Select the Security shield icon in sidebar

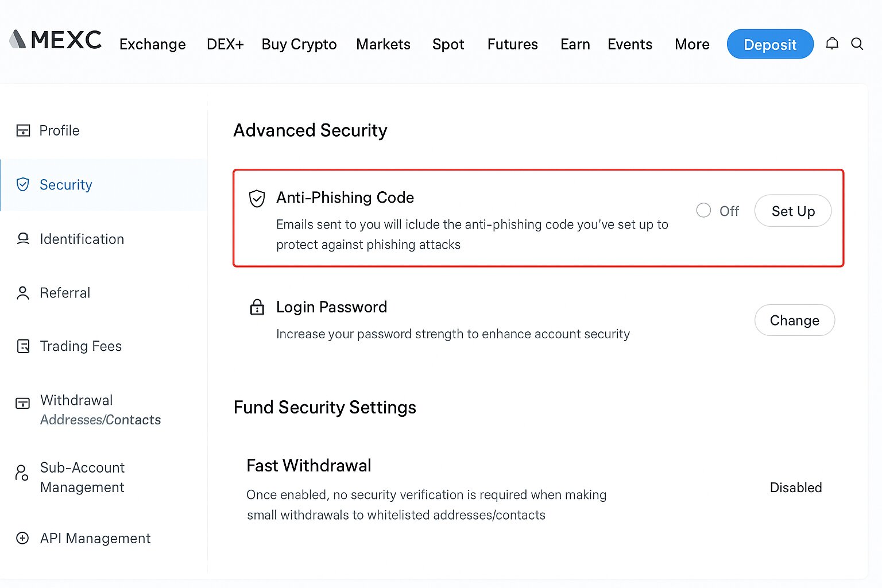[x=23, y=184]
